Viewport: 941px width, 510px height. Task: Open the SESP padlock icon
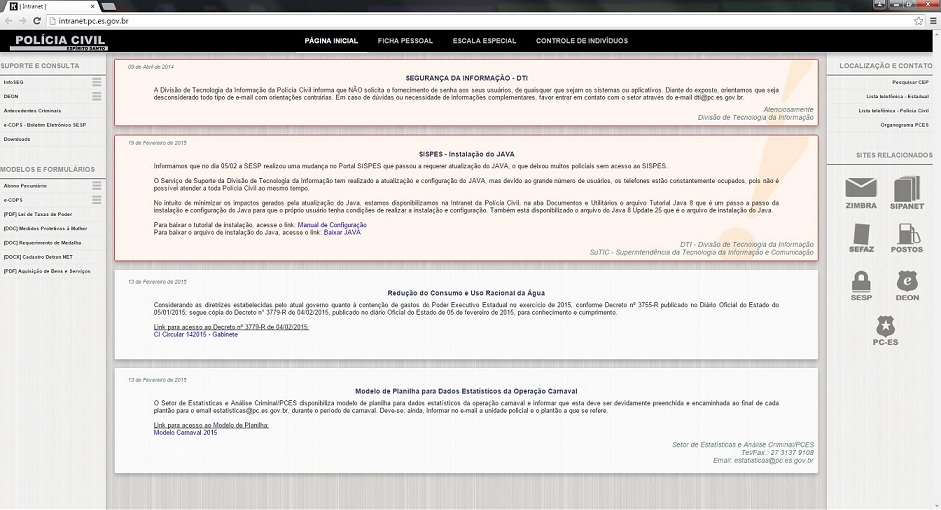coord(861,286)
